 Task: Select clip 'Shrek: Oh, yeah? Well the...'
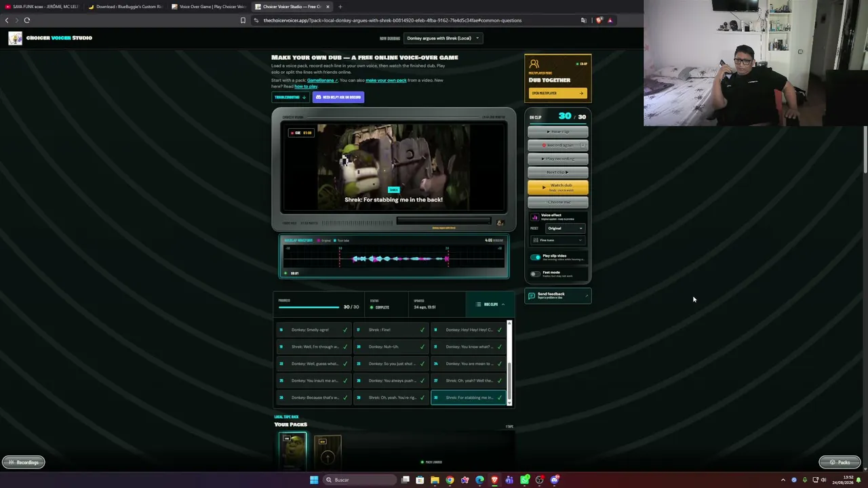[469, 381]
